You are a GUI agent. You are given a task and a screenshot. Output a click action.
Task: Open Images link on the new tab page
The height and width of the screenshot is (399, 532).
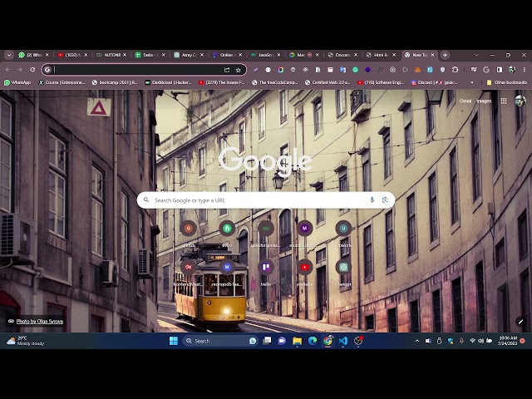coord(484,101)
